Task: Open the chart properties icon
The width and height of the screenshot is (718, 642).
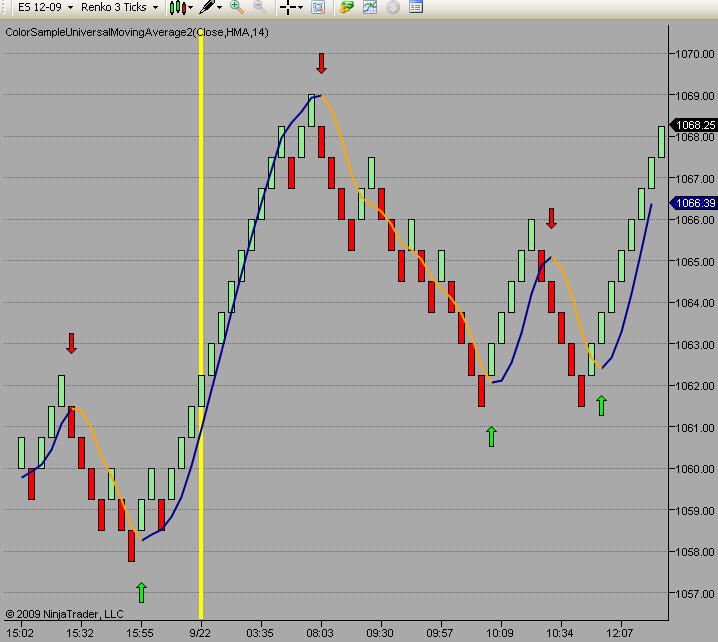Action: tap(415, 7)
